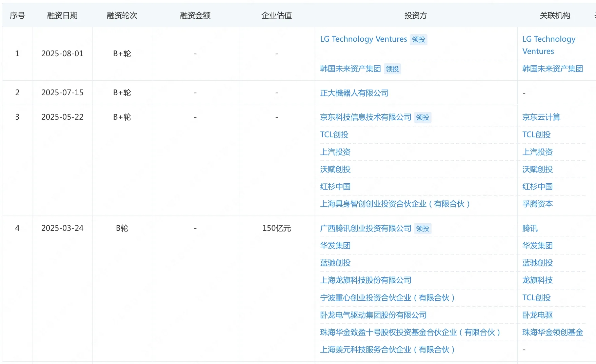Click 领投 tag beside LG Technology Ventures

(x=419, y=40)
